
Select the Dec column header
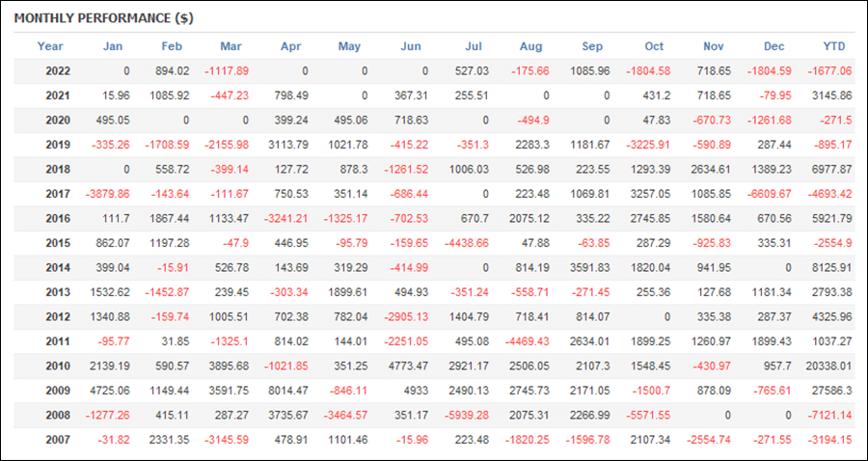coord(773,46)
